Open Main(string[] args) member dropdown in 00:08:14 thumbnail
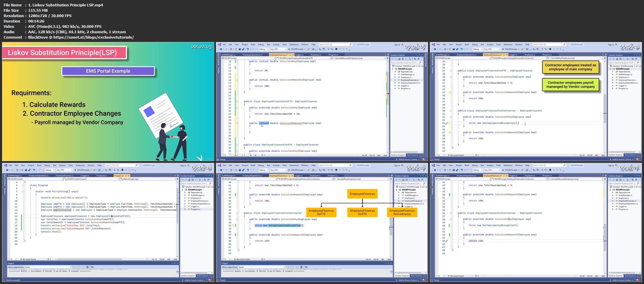The width and height of the screenshot is (644, 284). click(148, 179)
